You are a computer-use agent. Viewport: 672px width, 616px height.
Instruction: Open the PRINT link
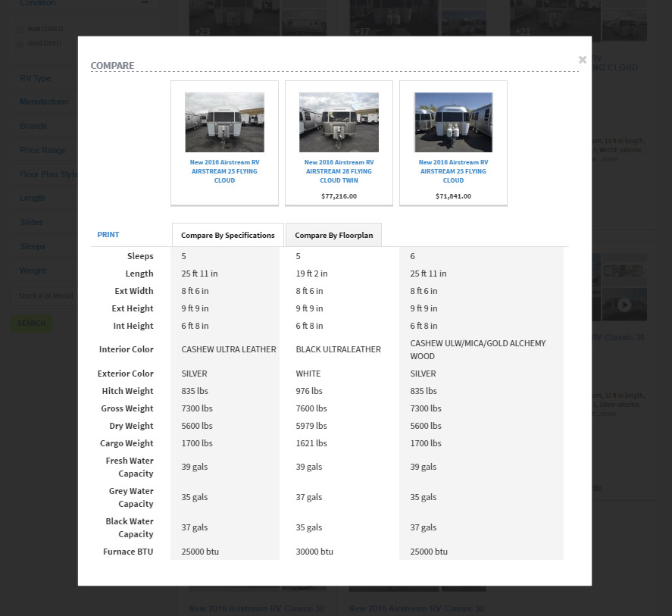pos(108,234)
